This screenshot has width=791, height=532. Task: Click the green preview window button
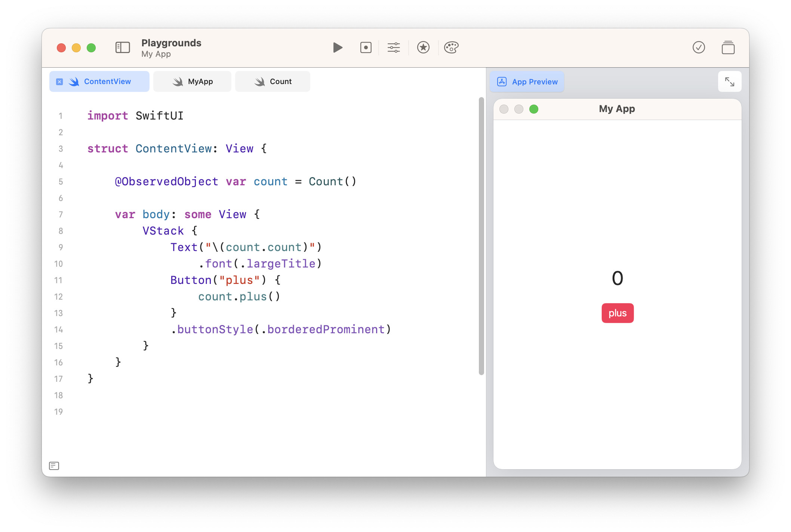(534, 109)
